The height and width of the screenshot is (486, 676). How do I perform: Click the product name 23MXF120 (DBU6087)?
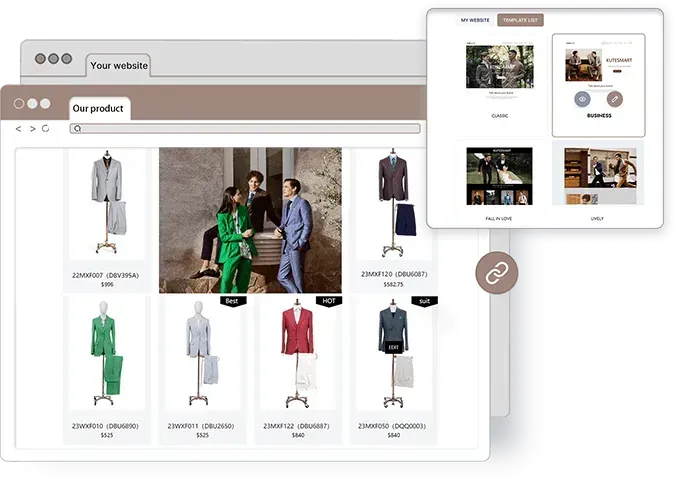tap(394, 274)
